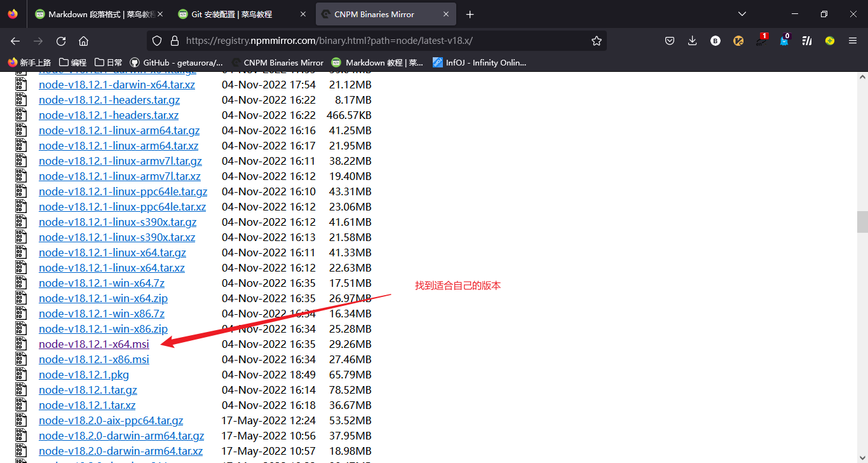This screenshot has height=463, width=868.
Task: Open the InfOJ - Infinity Online bookmark
Action: tap(480, 62)
